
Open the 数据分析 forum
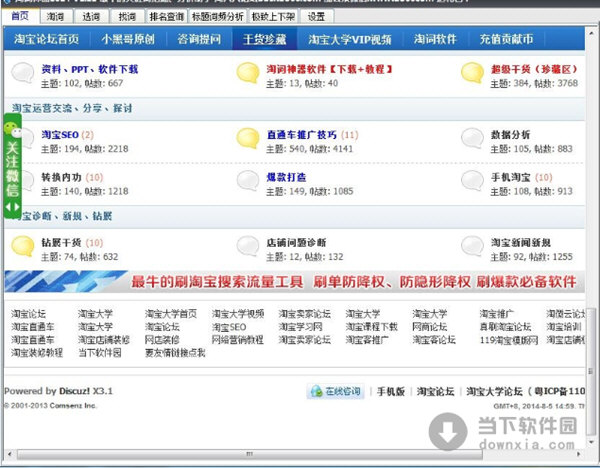click(x=510, y=135)
